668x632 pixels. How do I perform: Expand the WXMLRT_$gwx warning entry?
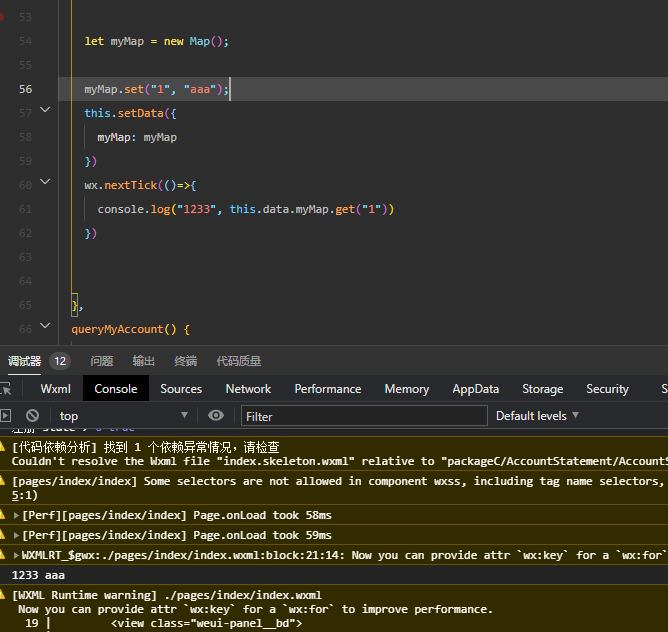tap(16, 555)
